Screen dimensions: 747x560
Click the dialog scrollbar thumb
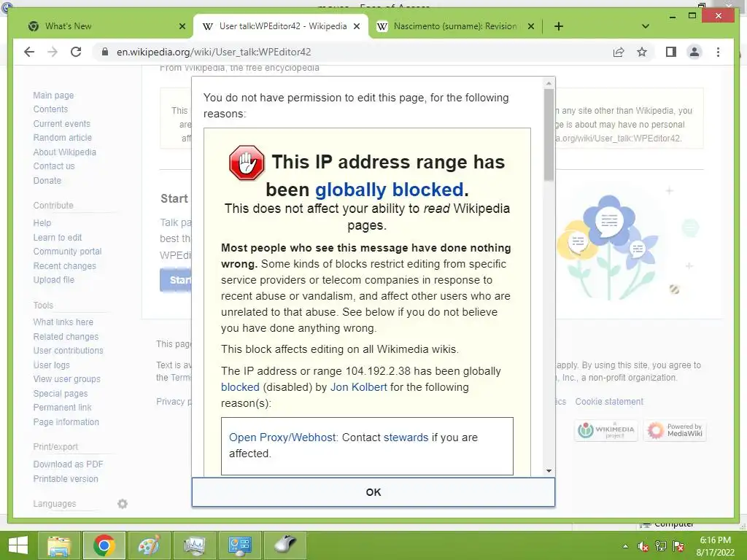tap(549, 135)
